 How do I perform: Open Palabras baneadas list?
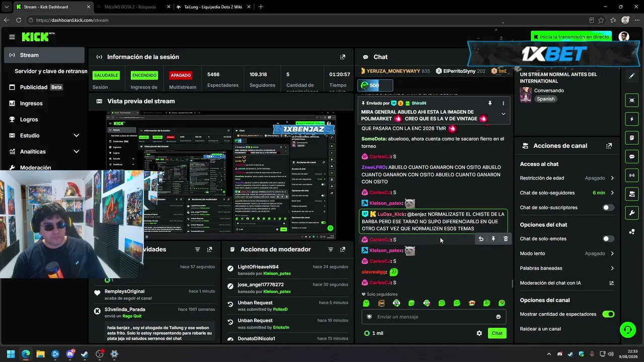pyautogui.click(x=567, y=268)
